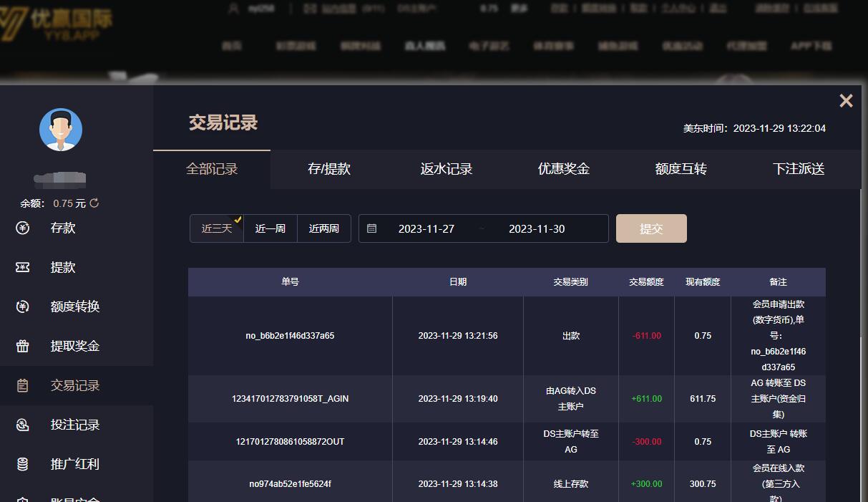This screenshot has height=502, width=868.
Task: Click the 交易额度 column header
Action: click(x=646, y=282)
